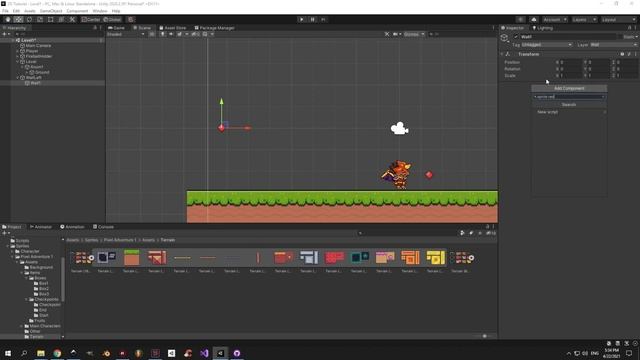Image resolution: width=640 pixels, height=360 pixels.
Task: Open the File menu
Action: pyautogui.click(x=5, y=11)
